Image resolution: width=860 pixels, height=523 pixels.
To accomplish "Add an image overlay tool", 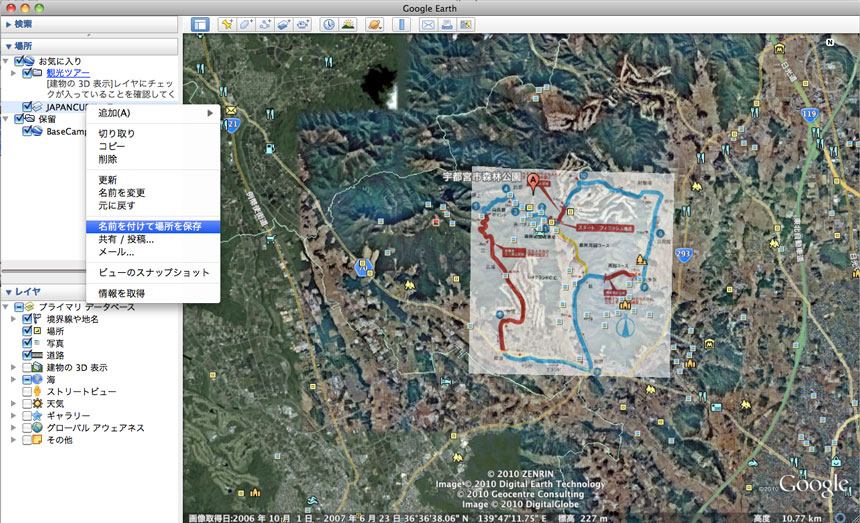I will (284, 25).
